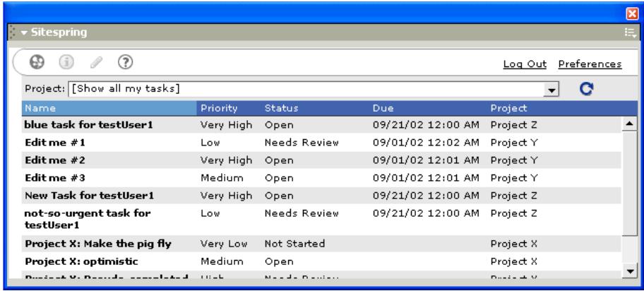Select the Project X: optimistic task
The height and width of the screenshot is (291, 644).
pos(81,261)
